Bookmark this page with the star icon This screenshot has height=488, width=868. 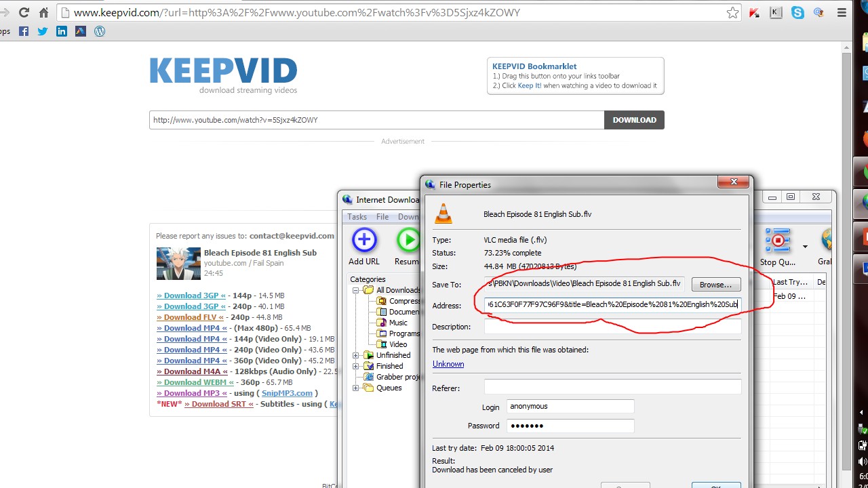click(x=732, y=13)
